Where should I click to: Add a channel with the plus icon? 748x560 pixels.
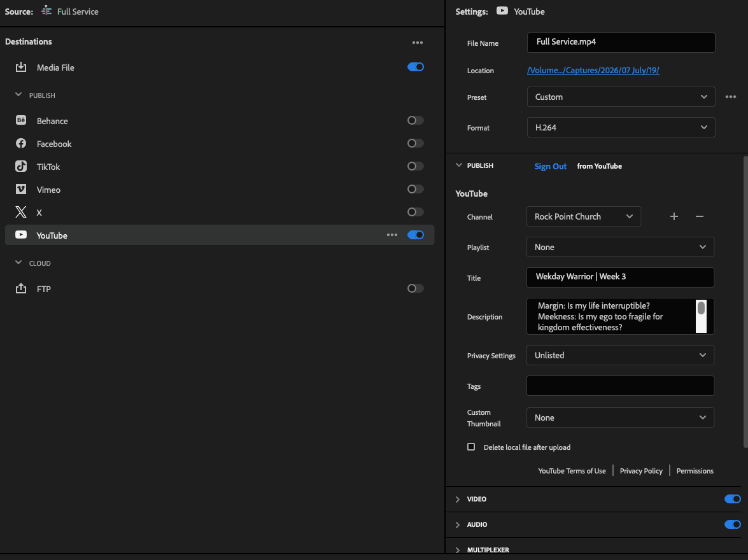[x=674, y=216]
